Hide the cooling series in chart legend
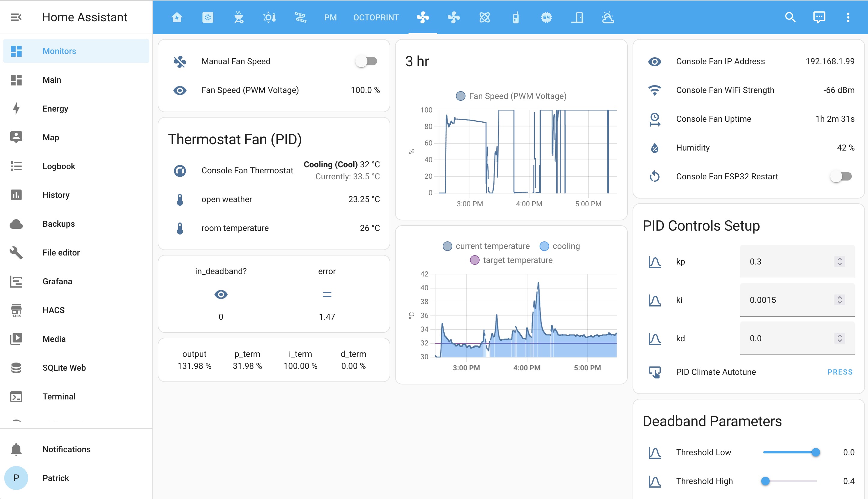The width and height of the screenshot is (868, 499). point(560,246)
